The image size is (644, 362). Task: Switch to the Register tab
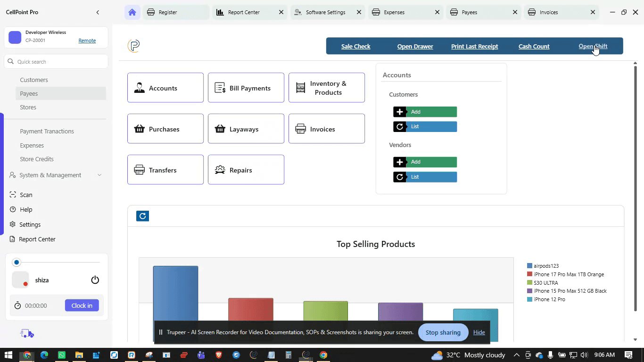(x=176, y=12)
